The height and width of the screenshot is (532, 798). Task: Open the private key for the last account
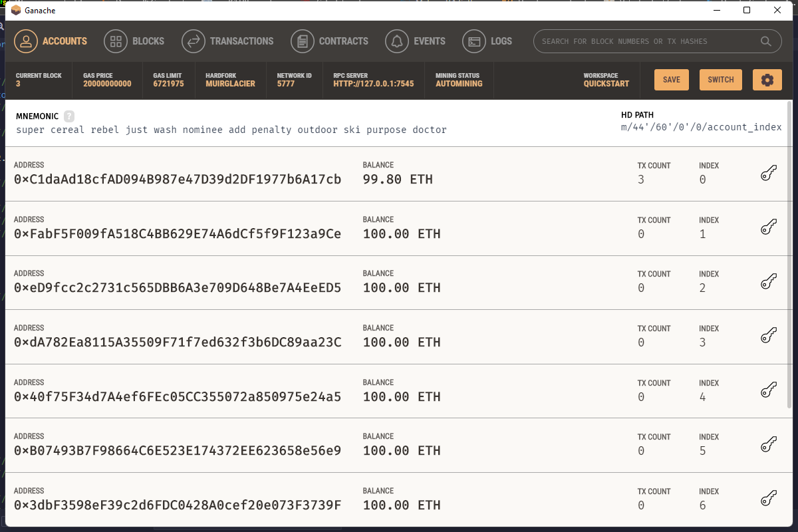point(769,499)
